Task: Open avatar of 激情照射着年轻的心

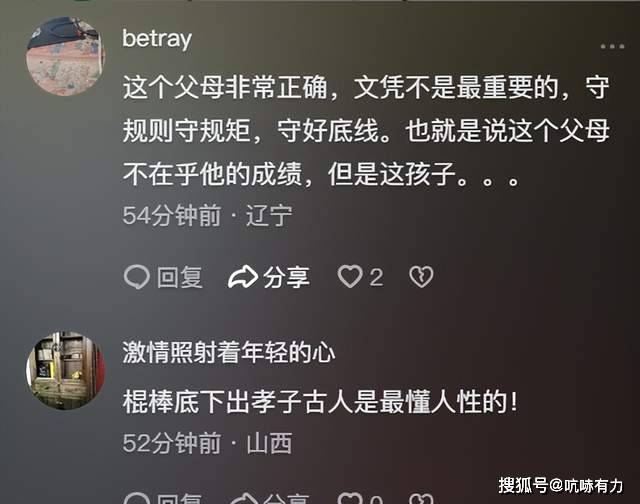Action: pyautogui.click(x=66, y=371)
